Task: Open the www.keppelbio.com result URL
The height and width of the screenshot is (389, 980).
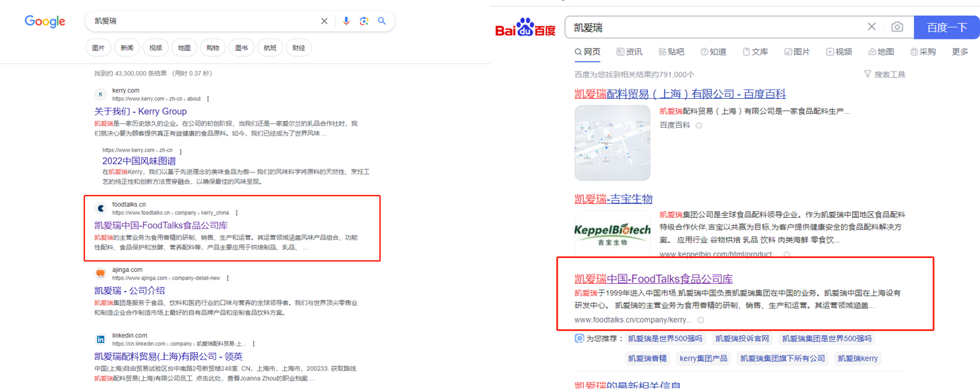Action: click(716, 254)
